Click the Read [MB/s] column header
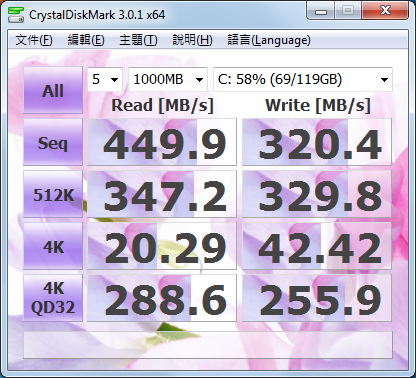This screenshot has width=416, height=378. click(162, 106)
